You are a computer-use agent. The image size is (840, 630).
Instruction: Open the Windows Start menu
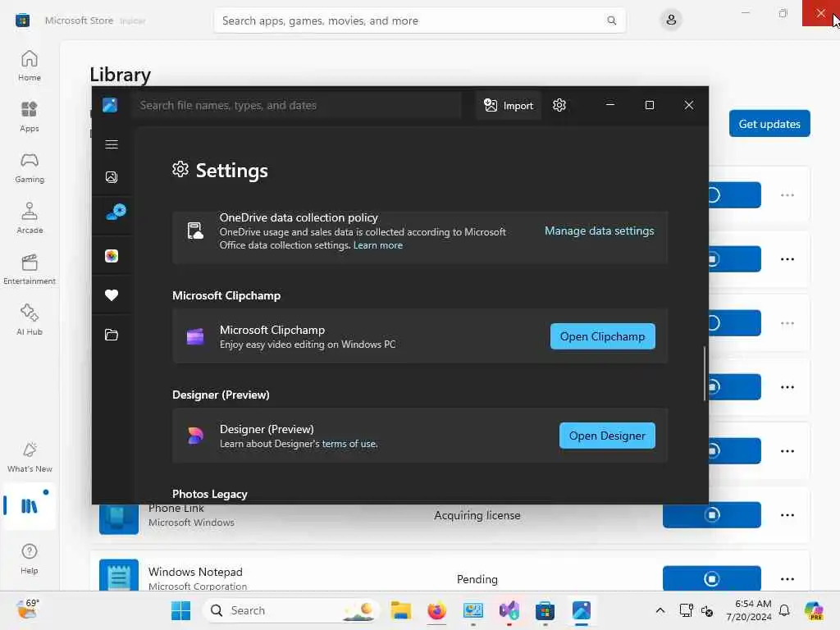(180, 610)
